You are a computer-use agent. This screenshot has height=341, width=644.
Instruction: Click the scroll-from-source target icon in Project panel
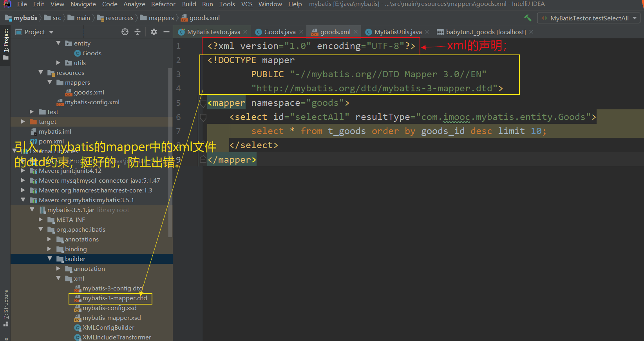[x=125, y=32]
